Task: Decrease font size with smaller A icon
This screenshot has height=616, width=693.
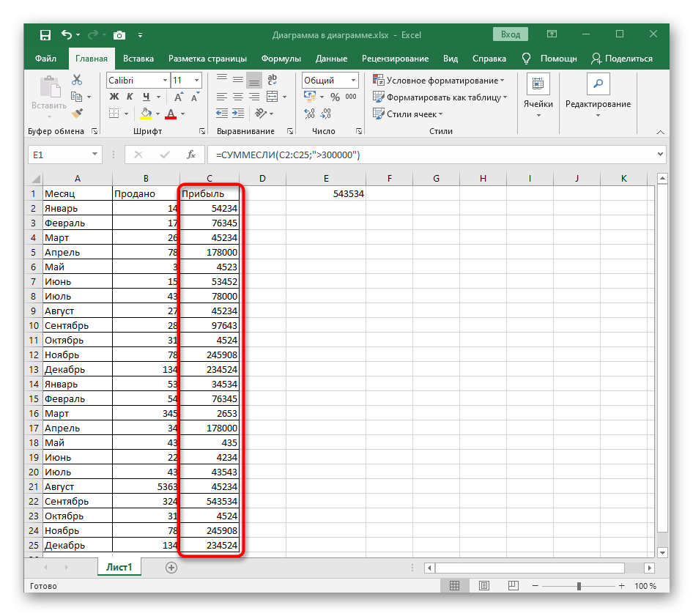Action: (x=195, y=97)
